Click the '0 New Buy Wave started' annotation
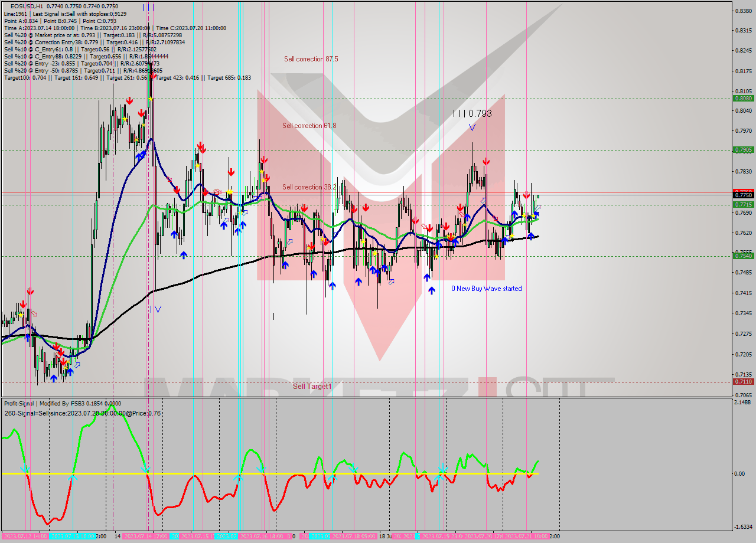The image size is (756, 543). [487, 289]
